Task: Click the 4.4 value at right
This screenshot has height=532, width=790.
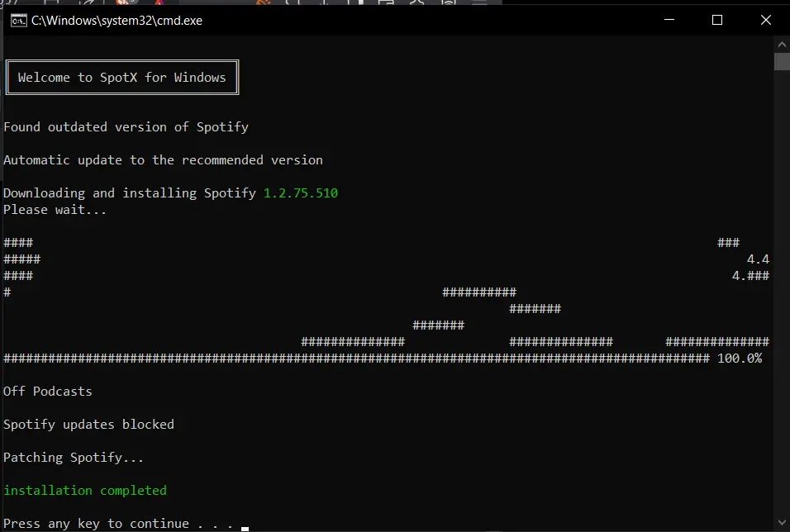Action: 758,259
